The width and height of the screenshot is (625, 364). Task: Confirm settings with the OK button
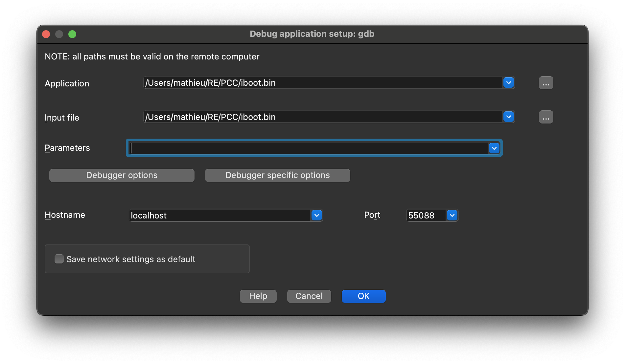coord(363,296)
